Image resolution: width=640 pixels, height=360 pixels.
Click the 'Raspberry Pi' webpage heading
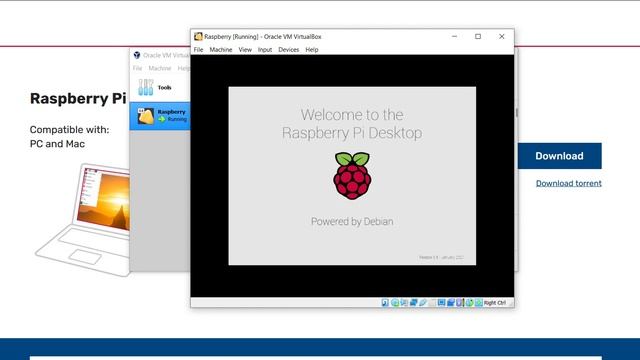coord(78,98)
